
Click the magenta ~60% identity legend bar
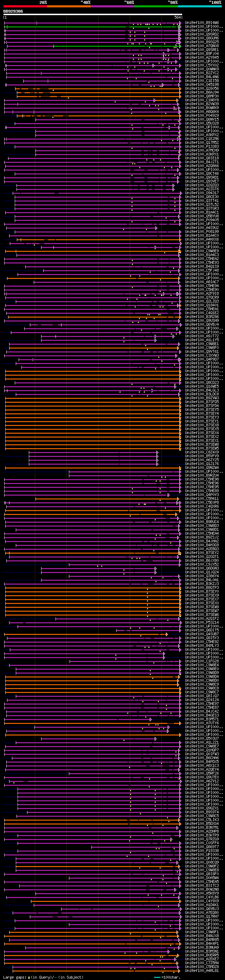pos(112,6)
